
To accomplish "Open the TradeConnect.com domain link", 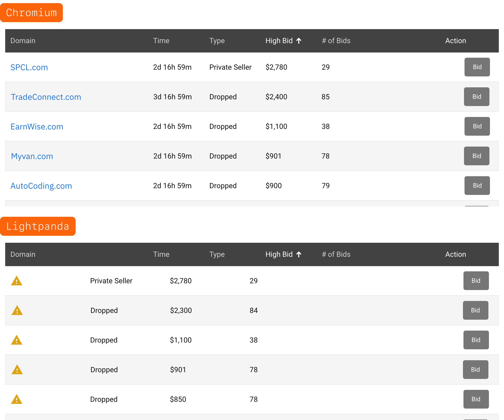I will tap(46, 97).
